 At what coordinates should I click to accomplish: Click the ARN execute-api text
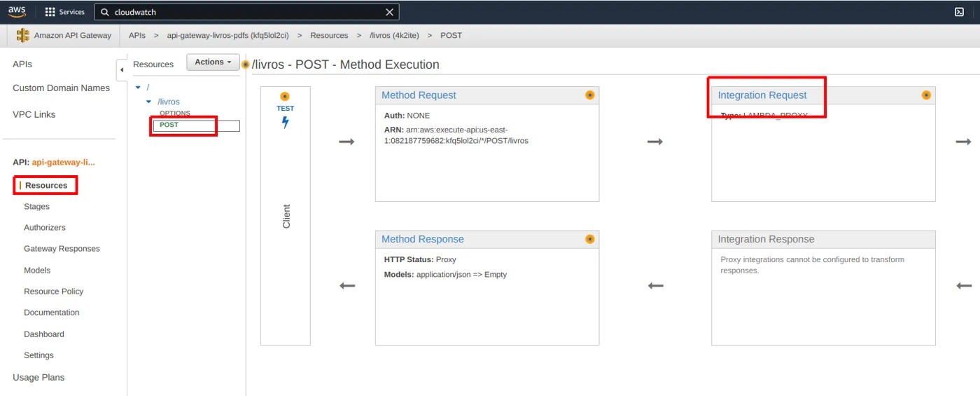point(456,135)
